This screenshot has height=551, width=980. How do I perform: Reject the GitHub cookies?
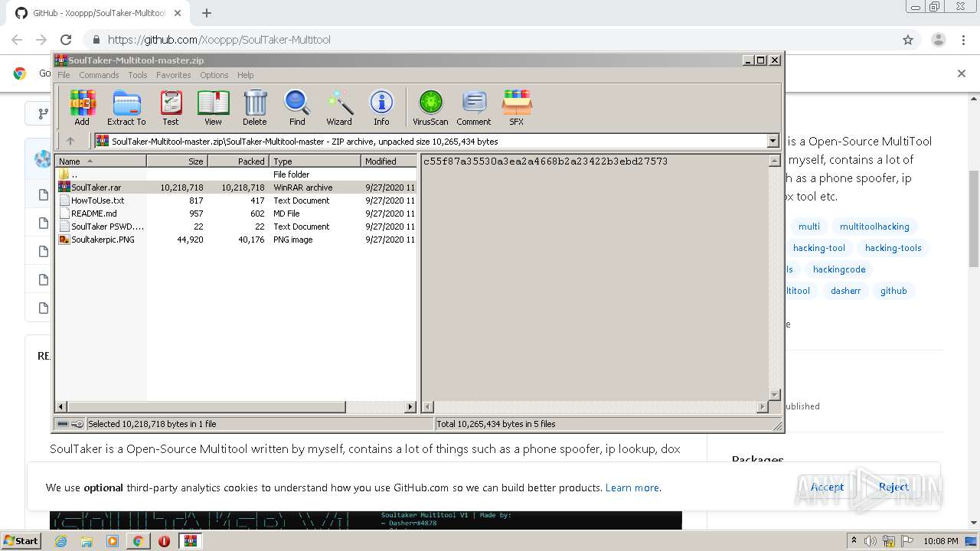[893, 487]
